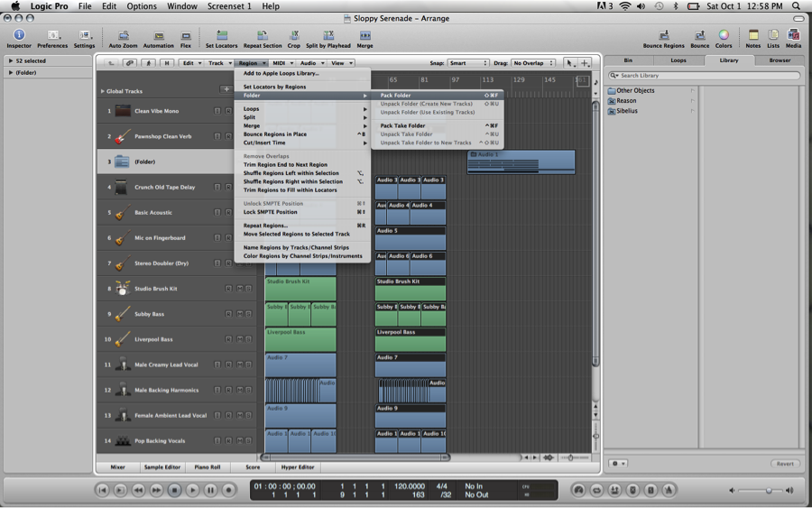Open the Drag dropdown set to No Overlap
Screen dimensions: 812x508
point(532,63)
